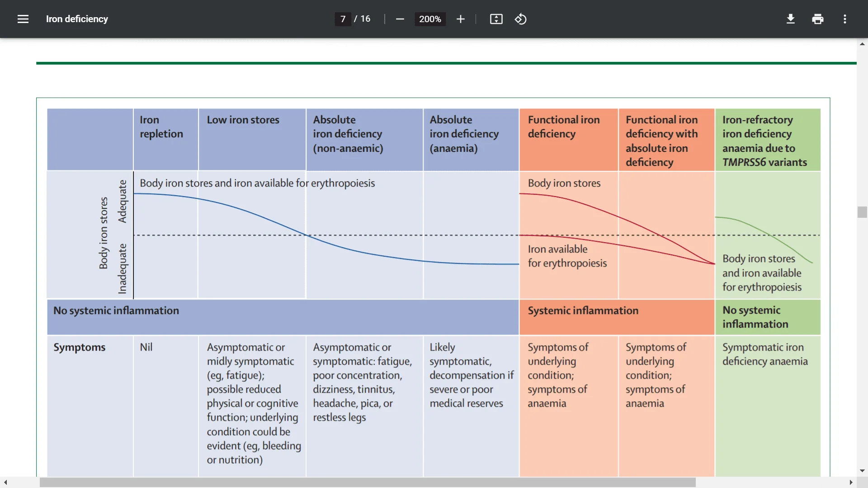Print the document
This screenshot has width=868, height=488.
point(817,19)
